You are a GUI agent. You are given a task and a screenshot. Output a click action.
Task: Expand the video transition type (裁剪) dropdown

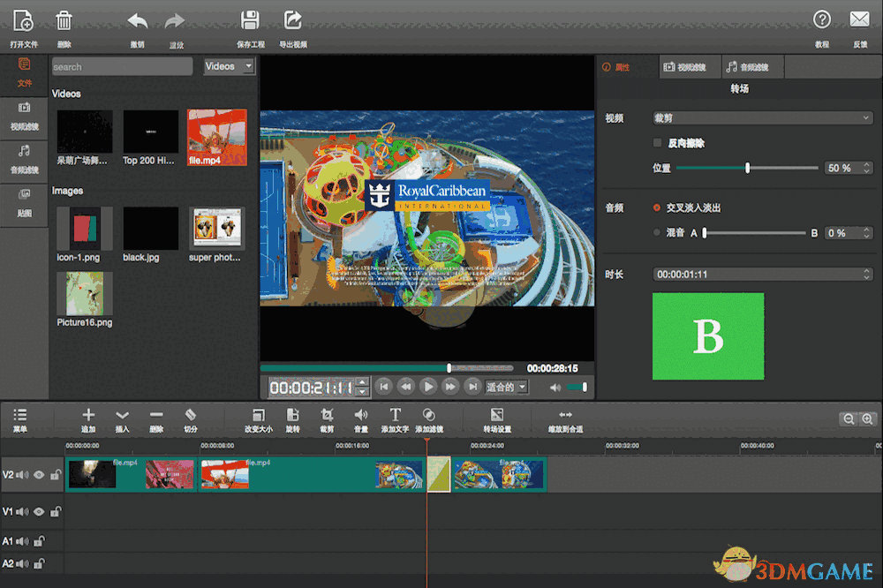762,117
